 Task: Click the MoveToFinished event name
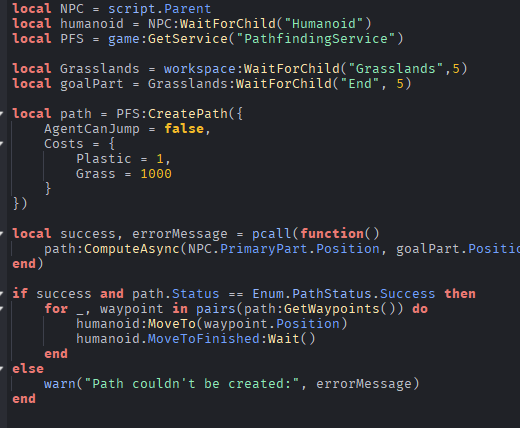point(203,339)
